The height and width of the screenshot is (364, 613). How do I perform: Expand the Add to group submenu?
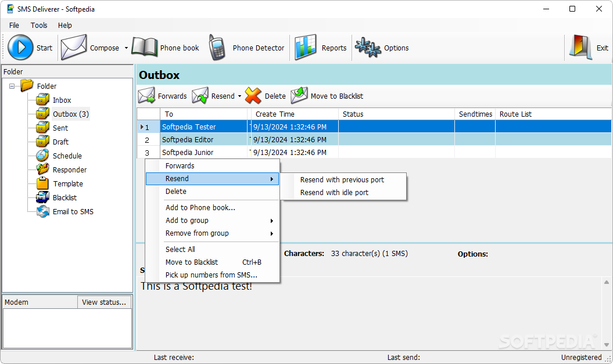[212, 220]
